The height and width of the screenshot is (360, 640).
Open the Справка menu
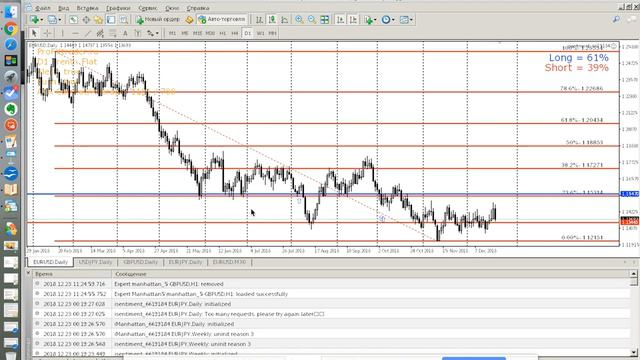(198, 8)
